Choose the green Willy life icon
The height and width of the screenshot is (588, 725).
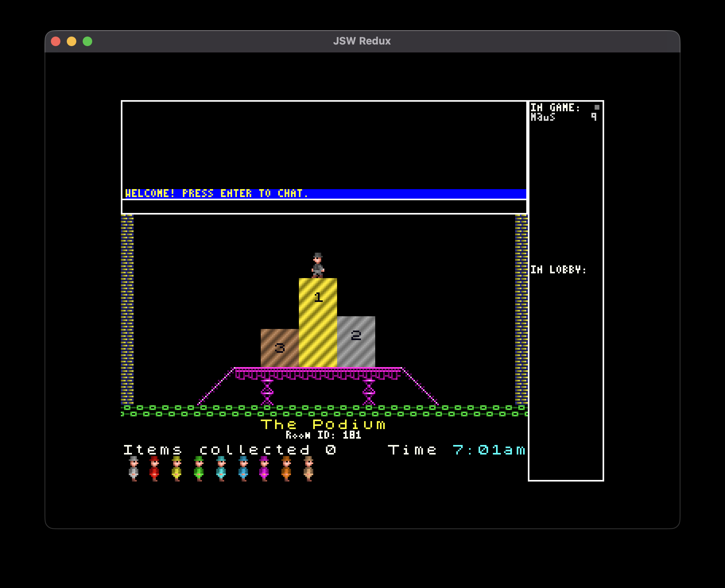coord(199,469)
